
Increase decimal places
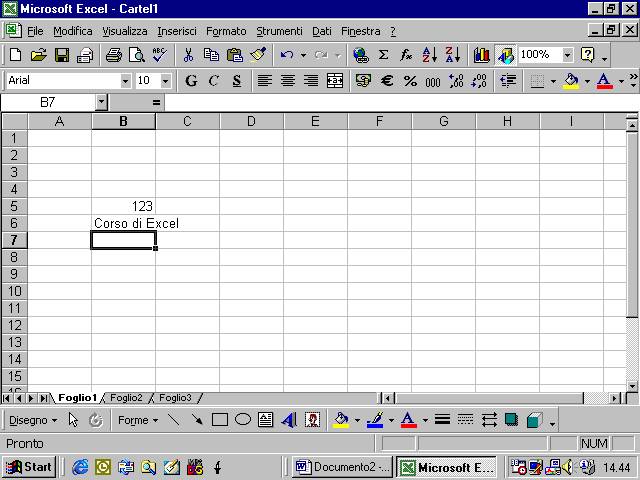point(456,80)
